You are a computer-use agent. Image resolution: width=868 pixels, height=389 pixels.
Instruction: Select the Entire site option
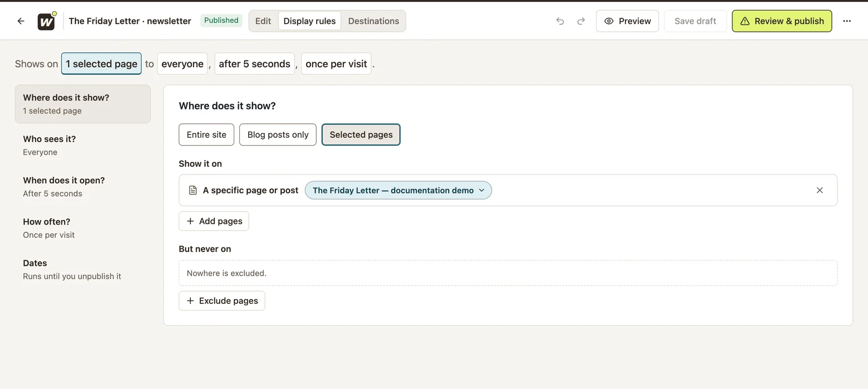(206, 134)
